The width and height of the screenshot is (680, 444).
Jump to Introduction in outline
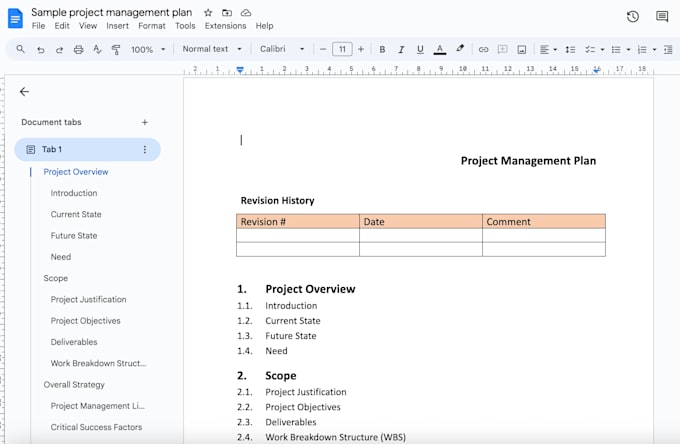point(74,193)
